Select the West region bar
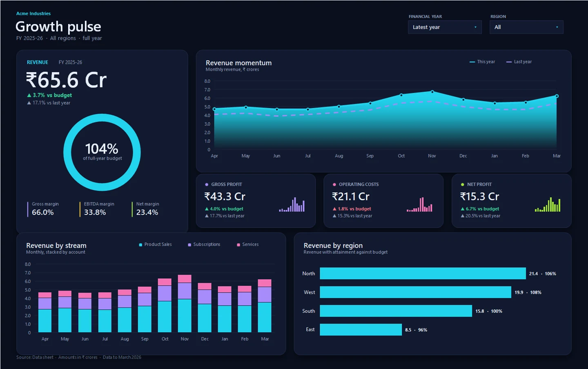 415,292
